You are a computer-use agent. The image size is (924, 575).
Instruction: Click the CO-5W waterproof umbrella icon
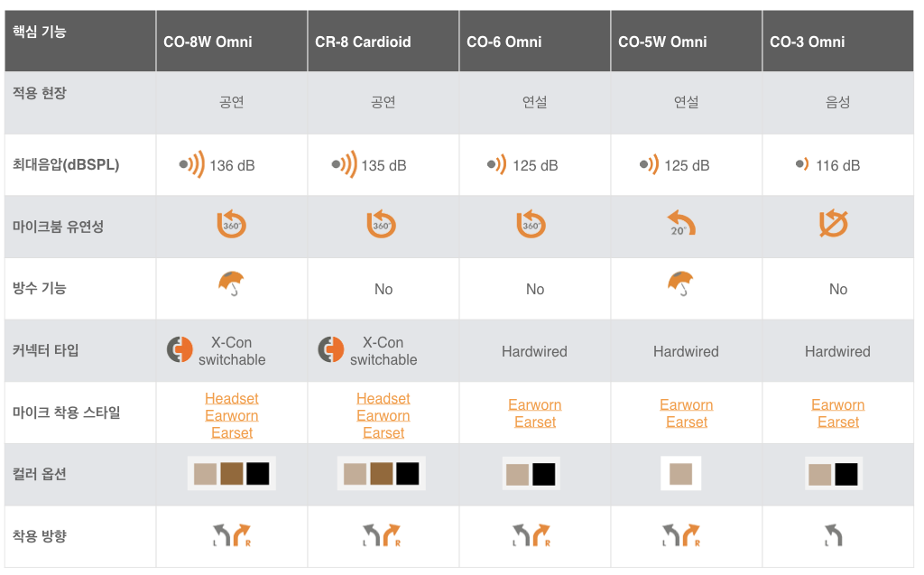pyautogui.click(x=680, y=283)
